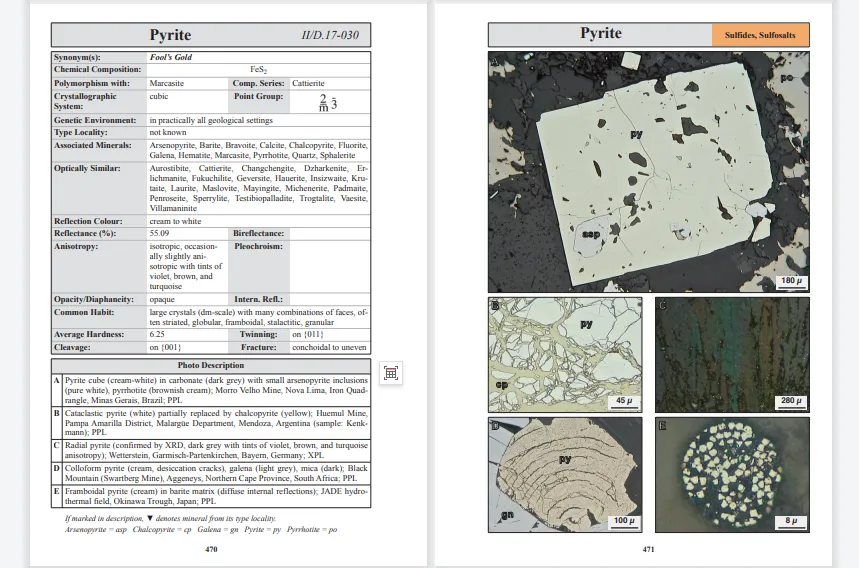Screen dimensions: 859x568
Task: Select photo B showing cataclastic pyrite
Action: pos(565,353)
